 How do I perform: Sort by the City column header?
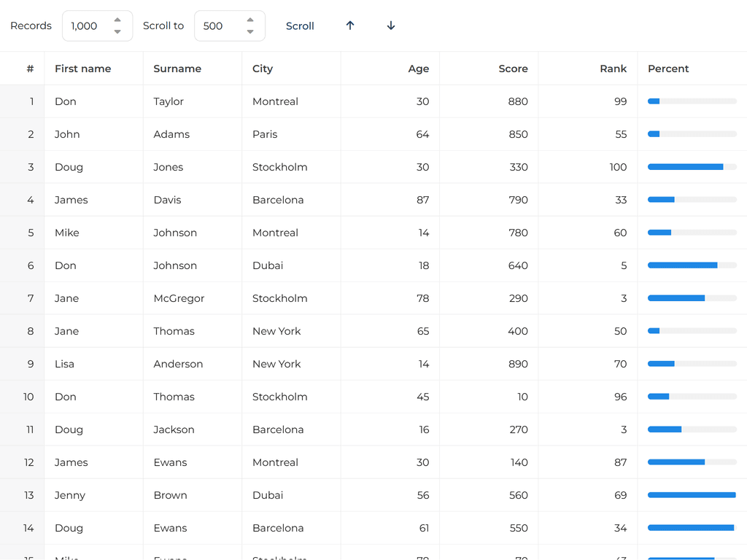(x=263, y=69)
